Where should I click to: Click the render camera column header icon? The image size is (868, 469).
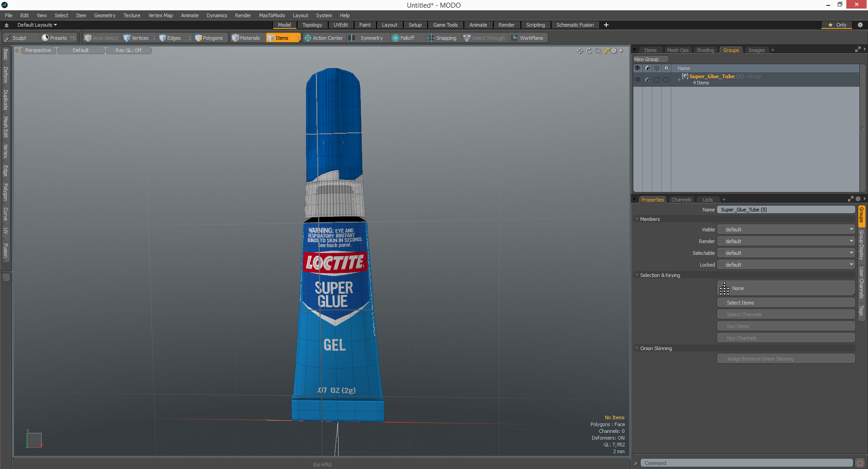pyautogui.click(x=647, y=68)
